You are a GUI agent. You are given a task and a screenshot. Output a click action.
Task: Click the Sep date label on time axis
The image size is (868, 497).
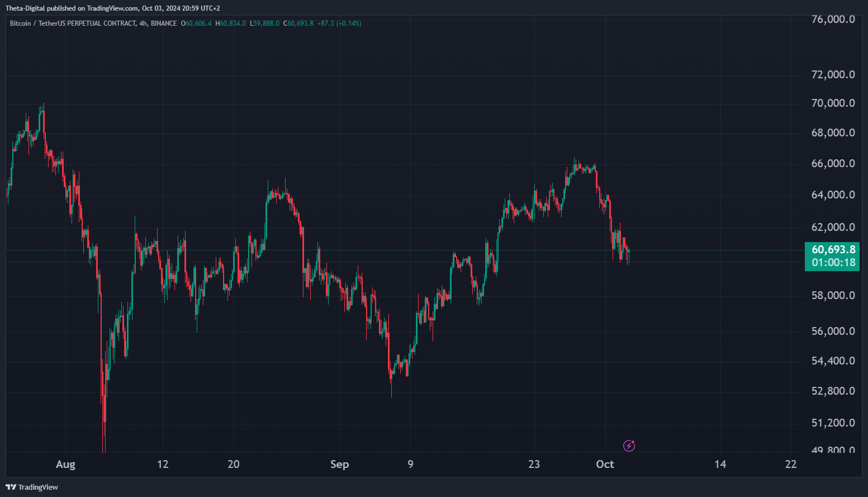point(339,464)
